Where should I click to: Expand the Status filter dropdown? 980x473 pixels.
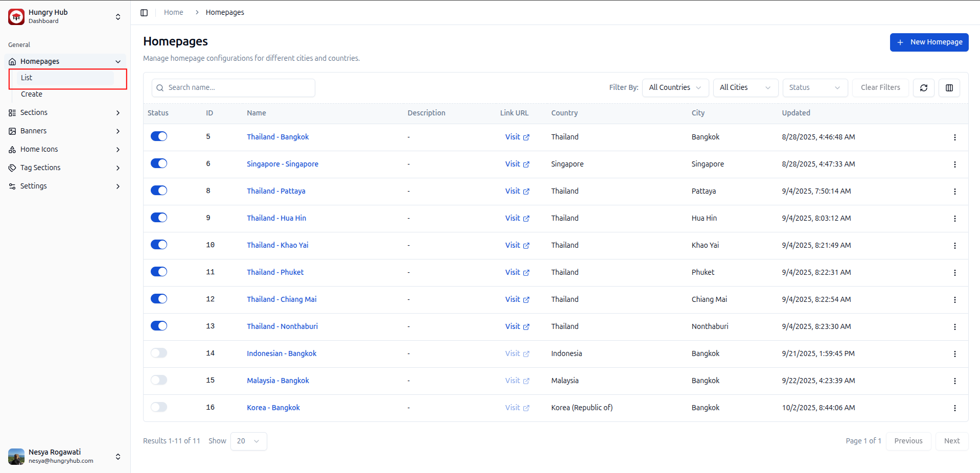[x=814, y=88]
